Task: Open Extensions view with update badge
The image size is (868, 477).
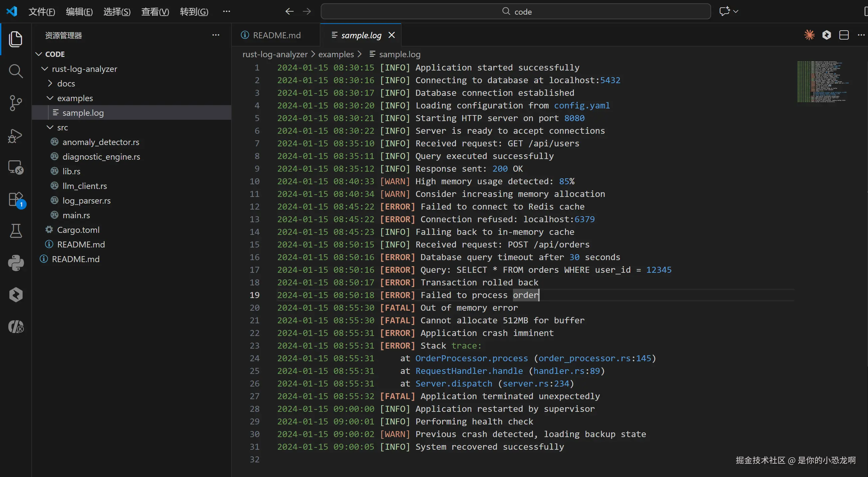Action: coord(16,199)
